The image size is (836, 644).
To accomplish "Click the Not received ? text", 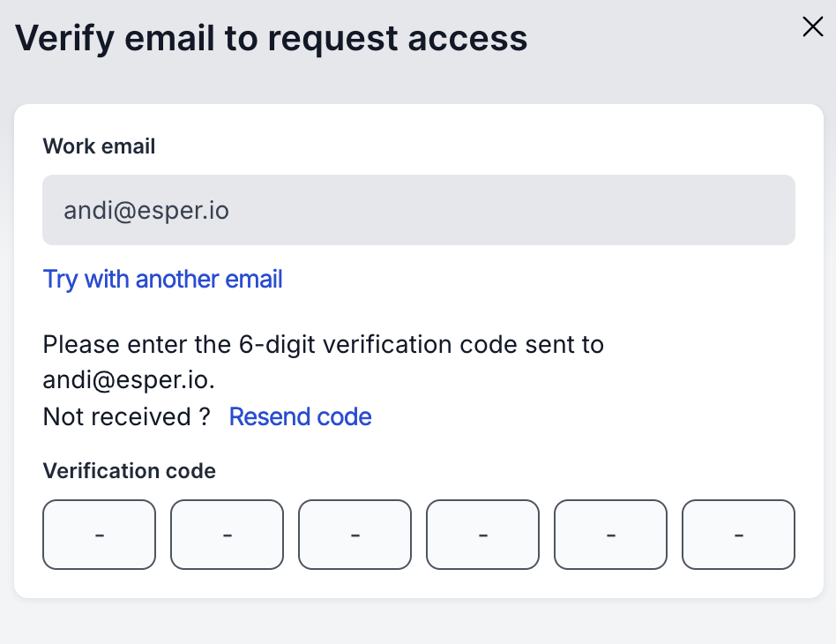I will [126, 416].
